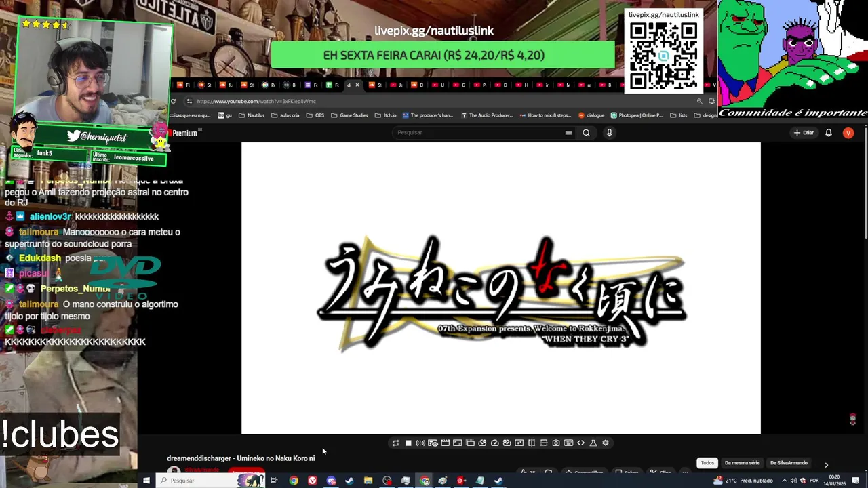Open the dialogue bookmark

coord(591,115)
